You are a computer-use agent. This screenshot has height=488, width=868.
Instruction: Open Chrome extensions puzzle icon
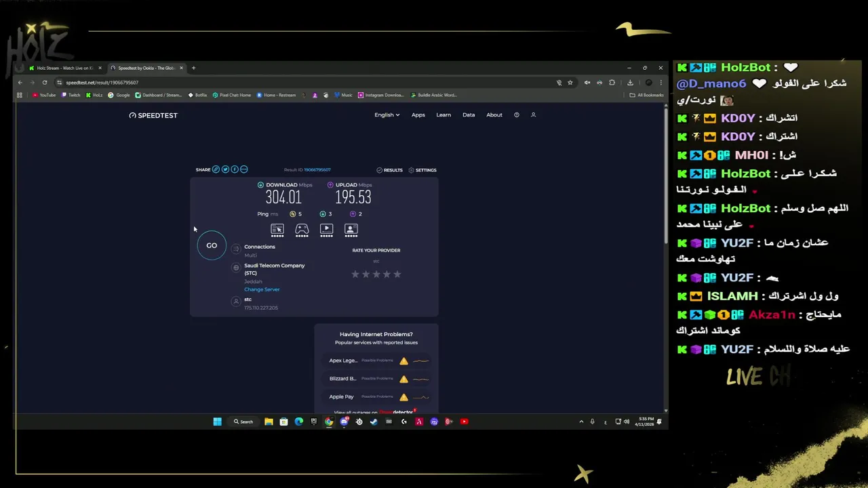pyautogui.click(x=612, y=83)
